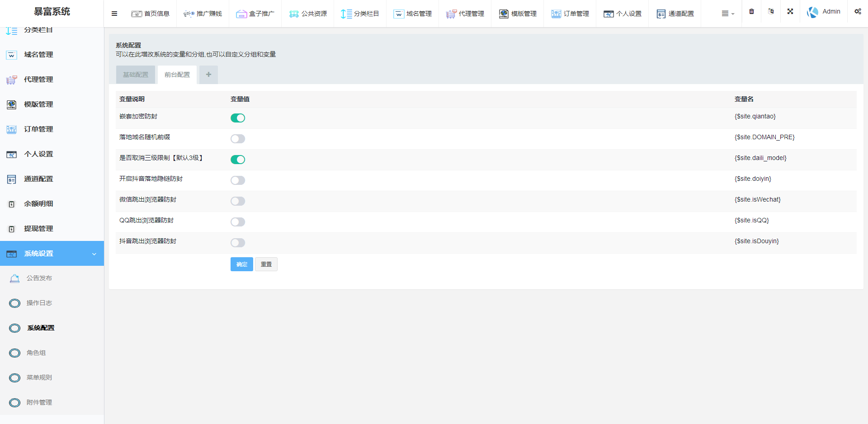Image resolution: width=868 pixels, height=424 pixels.
Task: Click variable name {$site.doiyin}
Action: 753,179
